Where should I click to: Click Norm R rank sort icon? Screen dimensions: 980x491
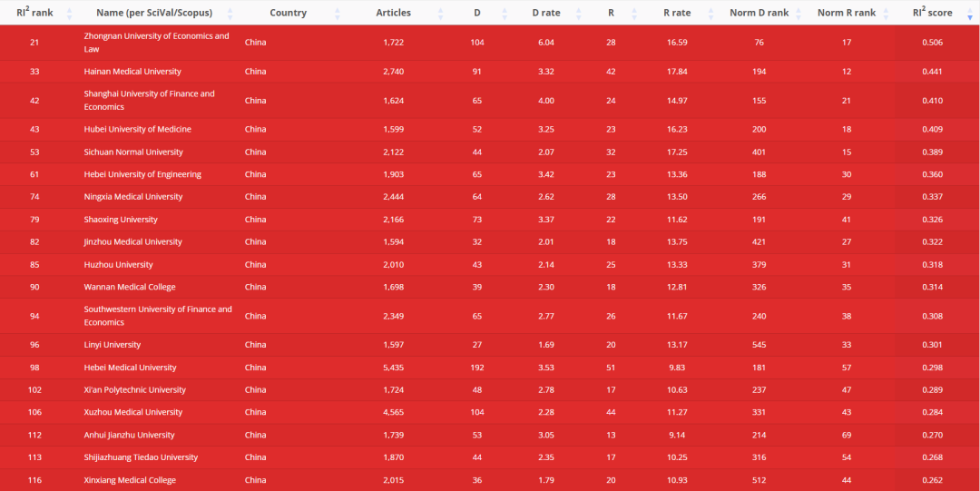point(887,13)
